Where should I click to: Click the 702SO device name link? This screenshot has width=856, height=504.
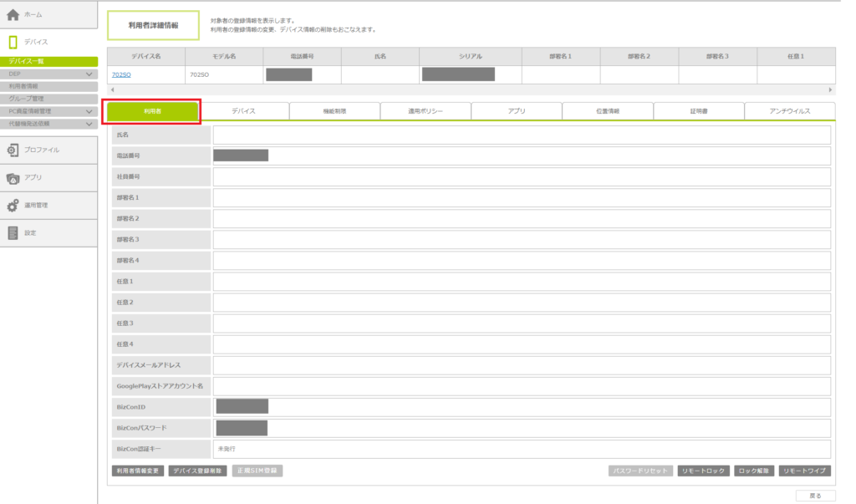(120, 75)
